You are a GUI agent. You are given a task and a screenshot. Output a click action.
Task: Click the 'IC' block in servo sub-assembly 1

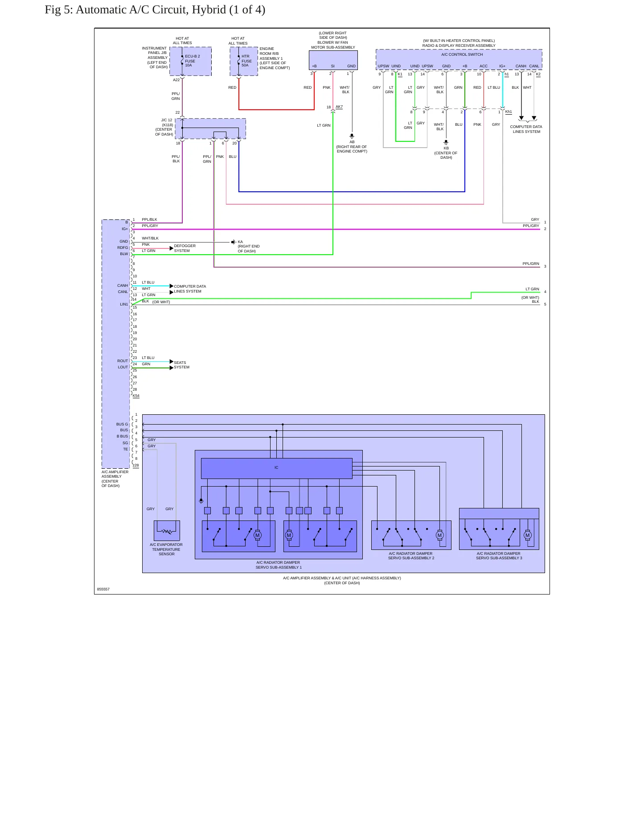[x=276, y=468]
